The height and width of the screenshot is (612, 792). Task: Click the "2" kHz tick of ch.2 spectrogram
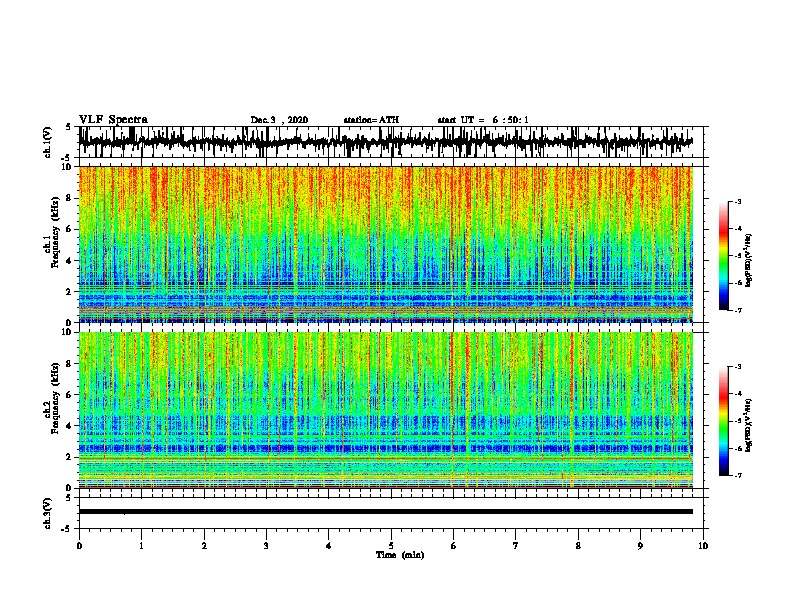[70, 457]
